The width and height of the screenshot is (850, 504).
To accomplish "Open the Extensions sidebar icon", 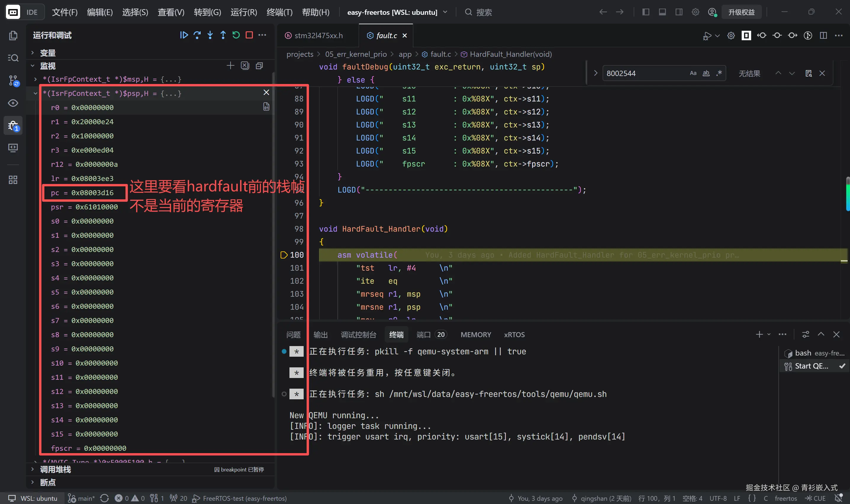I will pyautogui.click(x=13, y=180).
